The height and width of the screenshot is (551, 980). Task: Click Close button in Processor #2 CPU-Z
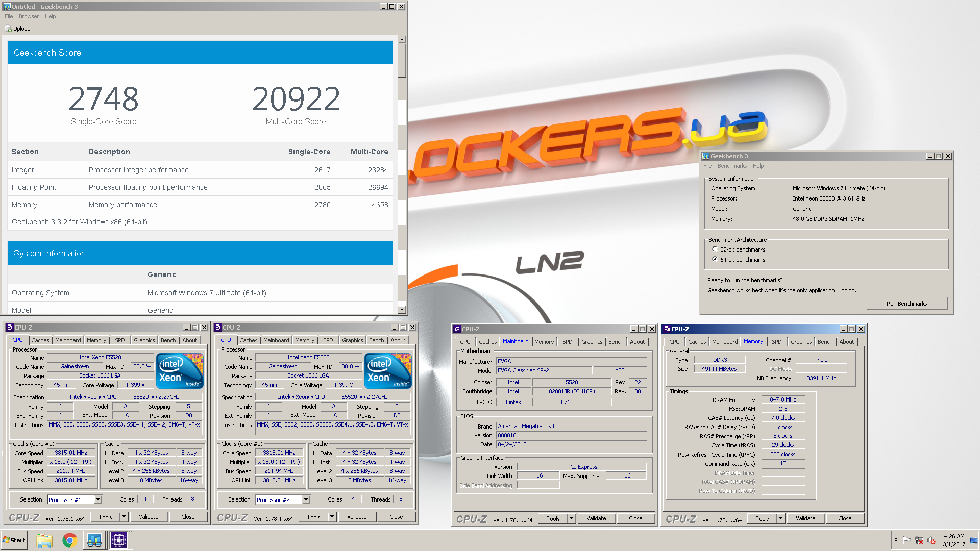point(396,517)
